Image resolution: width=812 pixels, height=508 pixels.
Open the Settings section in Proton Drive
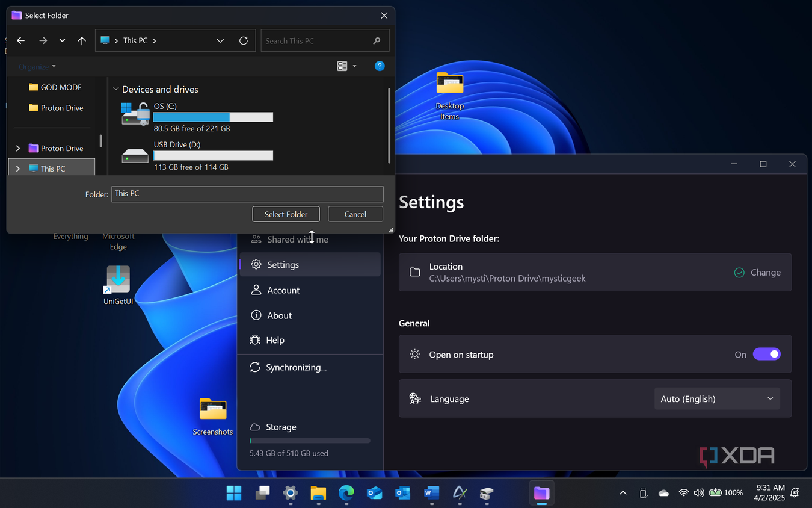coord(310,265)
